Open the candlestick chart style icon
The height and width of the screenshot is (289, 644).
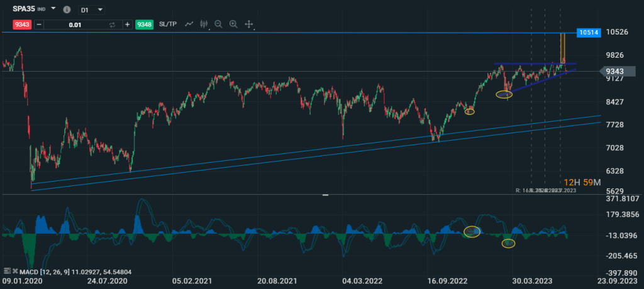[x=204, y=25]
